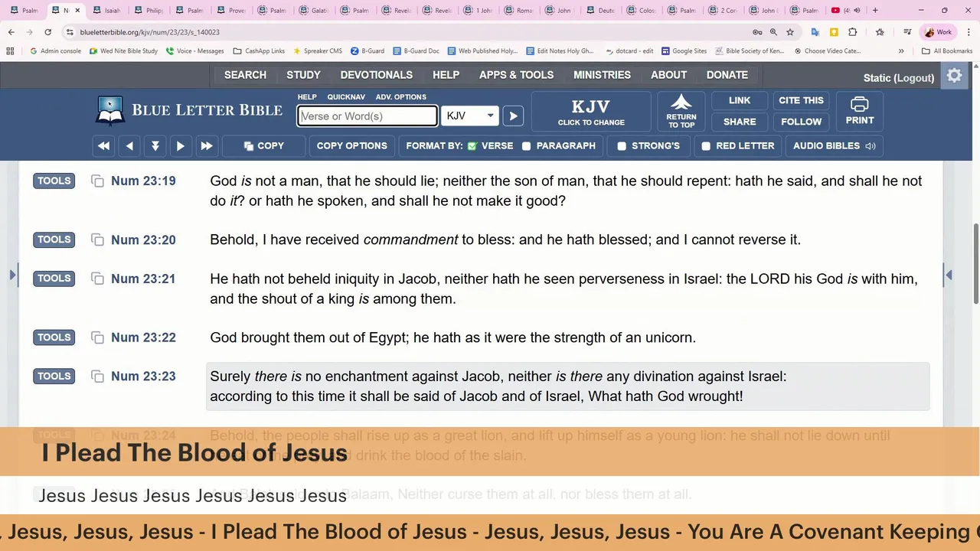Click the Blue Letter Bible logo

pyautogui.click(x=189, y=110)
